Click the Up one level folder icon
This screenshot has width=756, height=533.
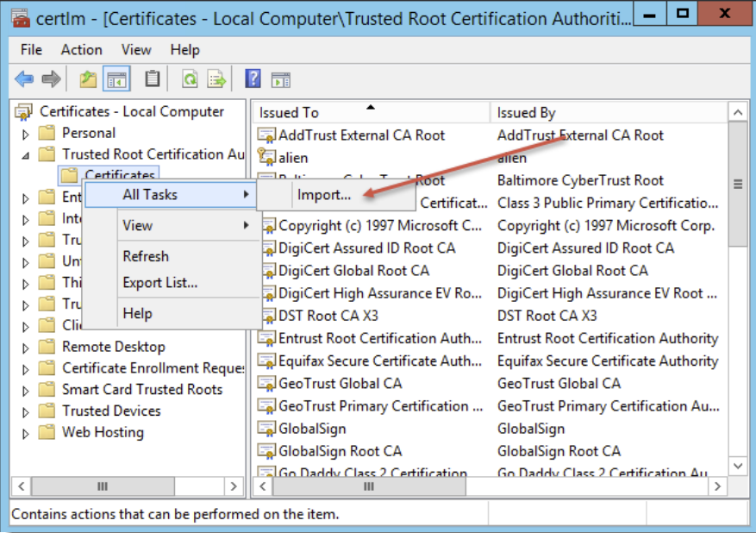pos(88,78)
